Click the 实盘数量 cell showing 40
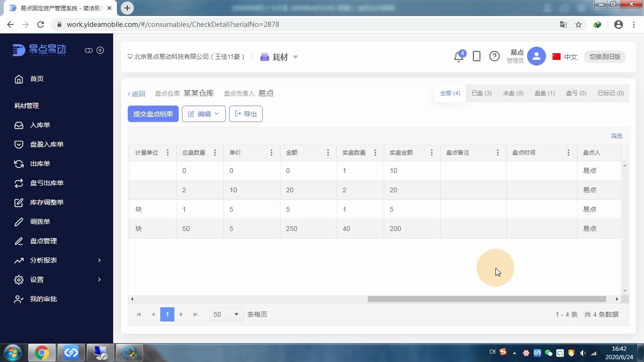644x362 pixels. (x=360, y=229)
